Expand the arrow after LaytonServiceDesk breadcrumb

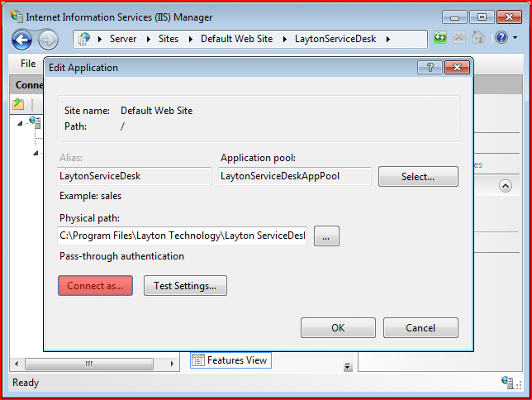point(387,40)
